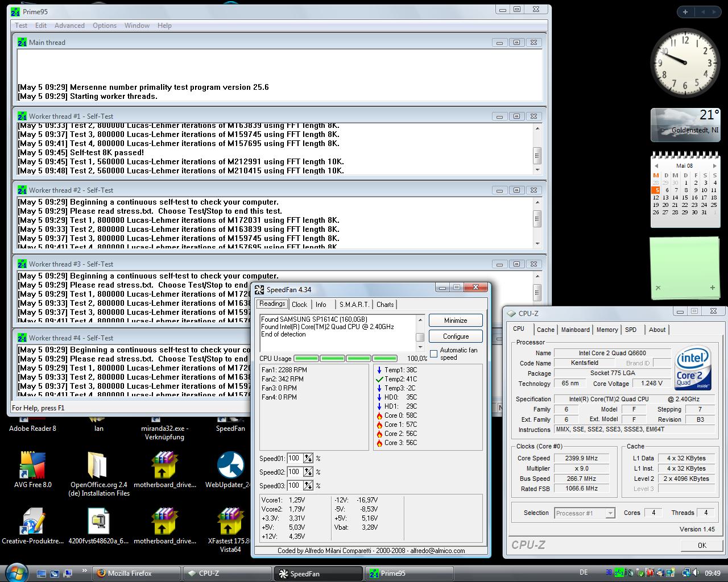Screen dimensions: 728x582
Task: Open the Creative-Produktre... shortcut icon
Action: pyautogui.click(x=32, y=526)
